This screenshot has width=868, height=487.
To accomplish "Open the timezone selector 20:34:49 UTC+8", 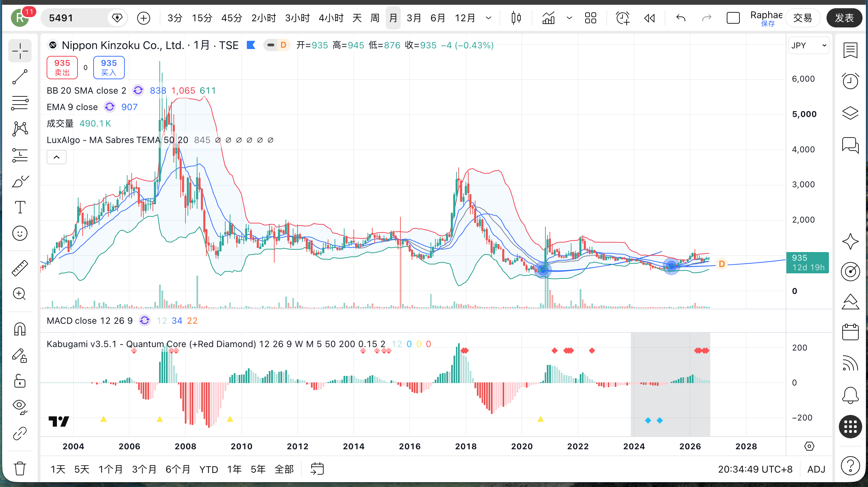I will [x=755, y=469].
